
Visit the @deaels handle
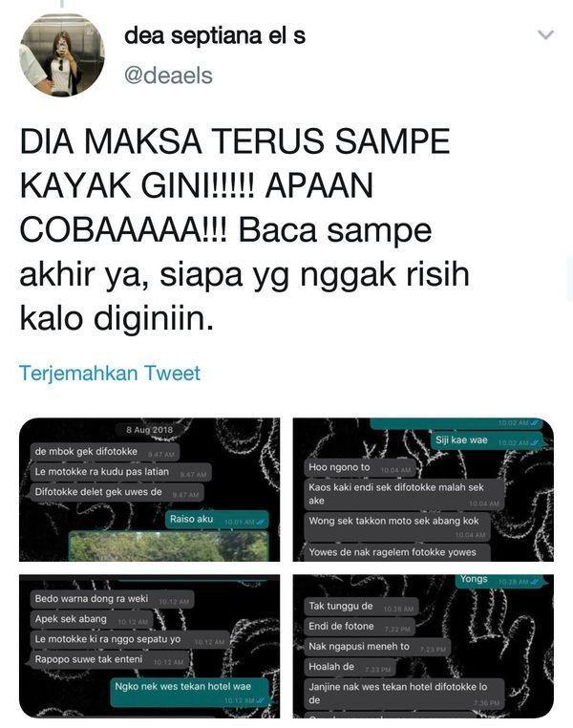coord(168,75)
